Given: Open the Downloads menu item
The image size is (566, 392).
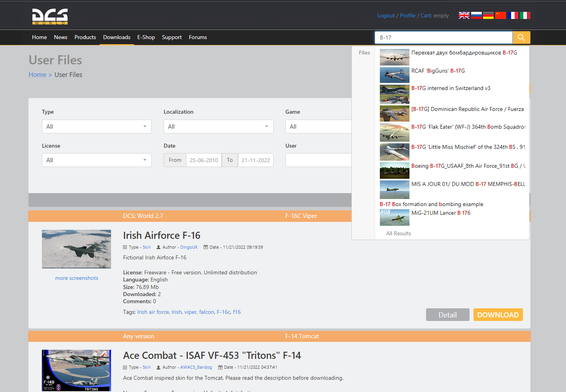Looking at the screenshot, I should (x=117, y=37).
